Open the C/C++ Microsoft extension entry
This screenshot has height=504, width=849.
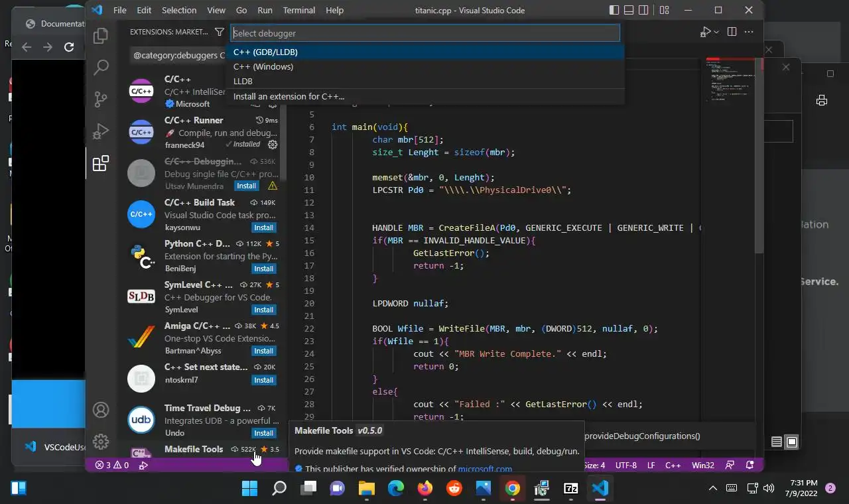(x=202, y=92)
